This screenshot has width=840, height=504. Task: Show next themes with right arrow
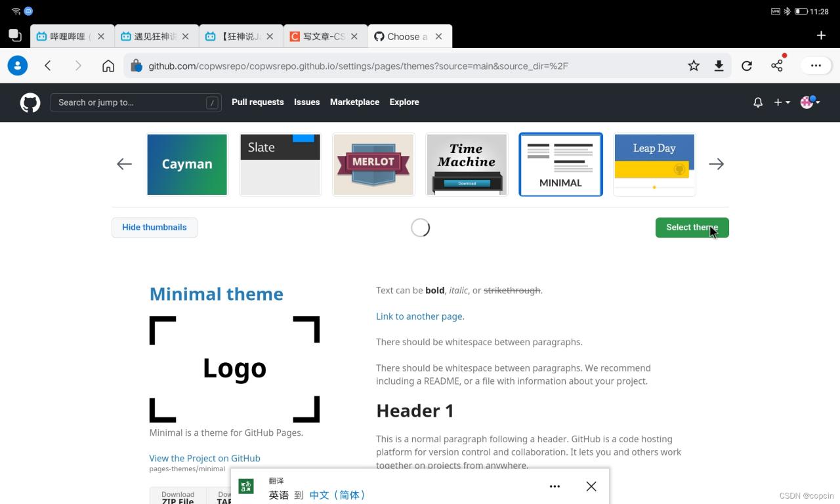click(716, 164)
